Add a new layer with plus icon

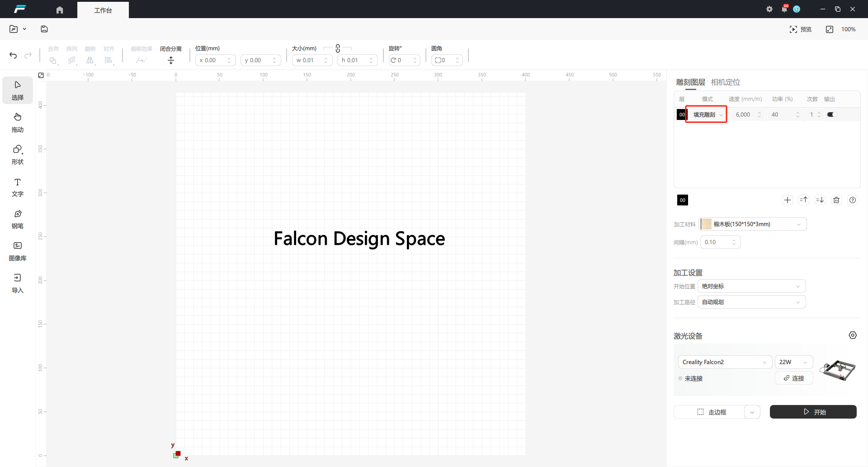[788, 200]
